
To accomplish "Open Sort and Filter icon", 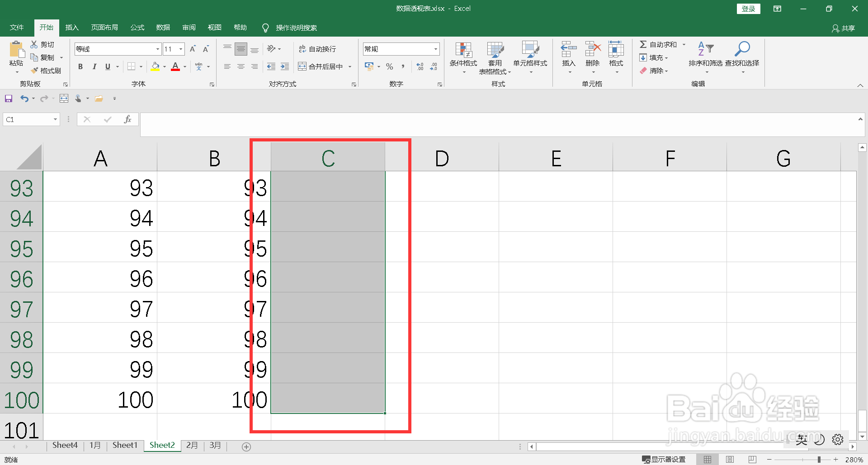I will (x=706, y=49).
